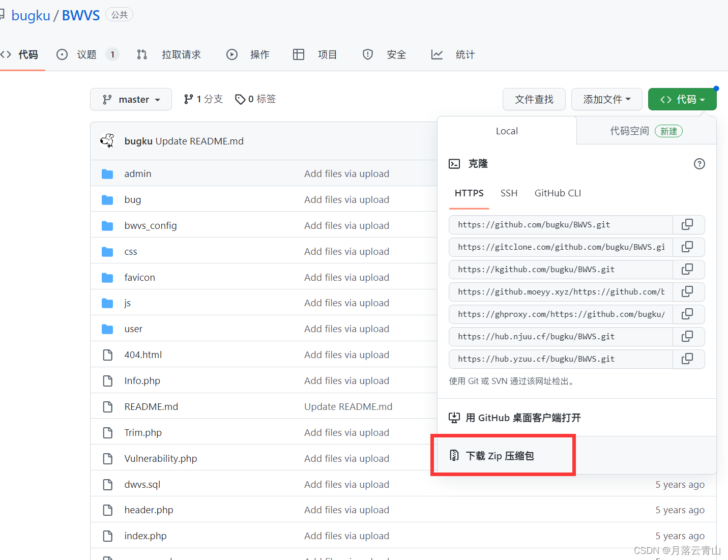Viewport: 728px width, 560px height.
Task: Switch to the SSH clone tab
Action: [x=509, y=193]
